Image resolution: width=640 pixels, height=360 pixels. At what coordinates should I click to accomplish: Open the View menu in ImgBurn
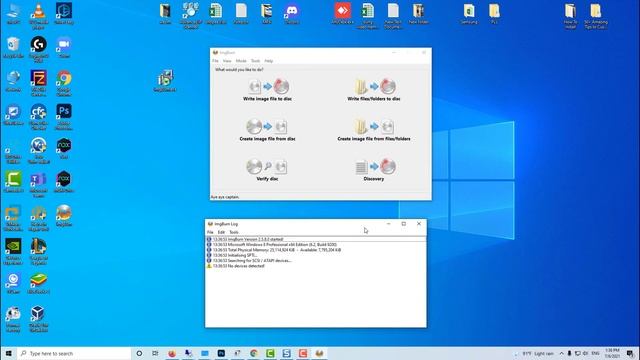[227, 61]
